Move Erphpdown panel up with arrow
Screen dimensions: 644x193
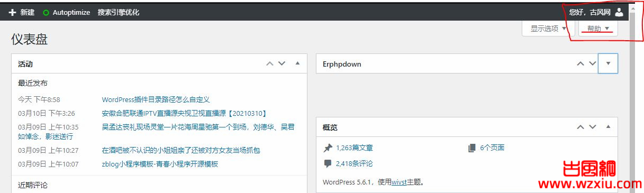580,63
